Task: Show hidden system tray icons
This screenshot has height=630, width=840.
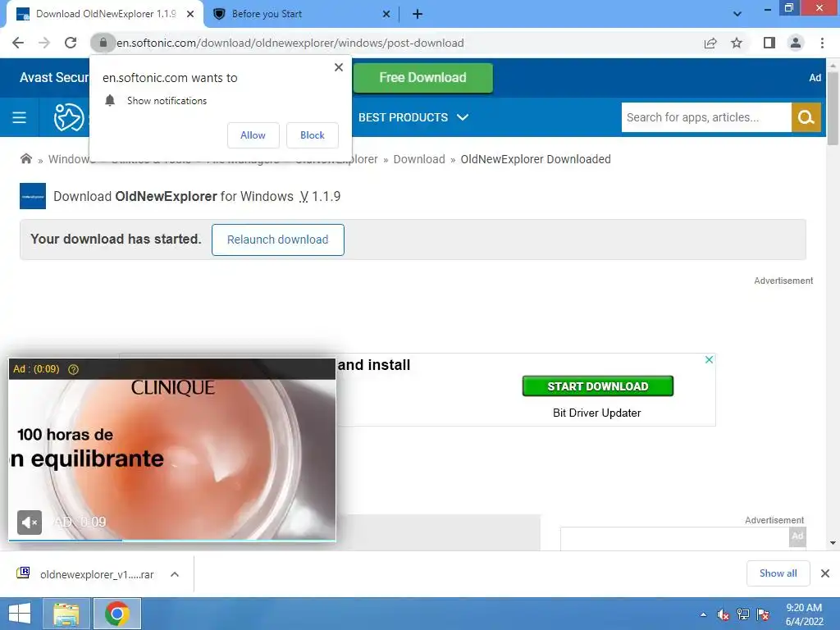Action: [x=703, y=614]
